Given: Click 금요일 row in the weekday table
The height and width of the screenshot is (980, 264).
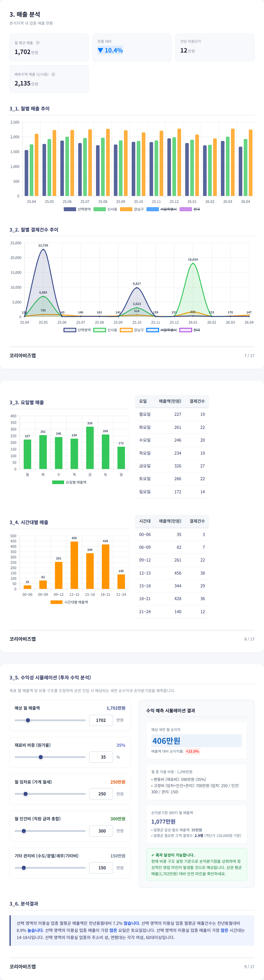Looking at the screenshot, I should [172, 466].
